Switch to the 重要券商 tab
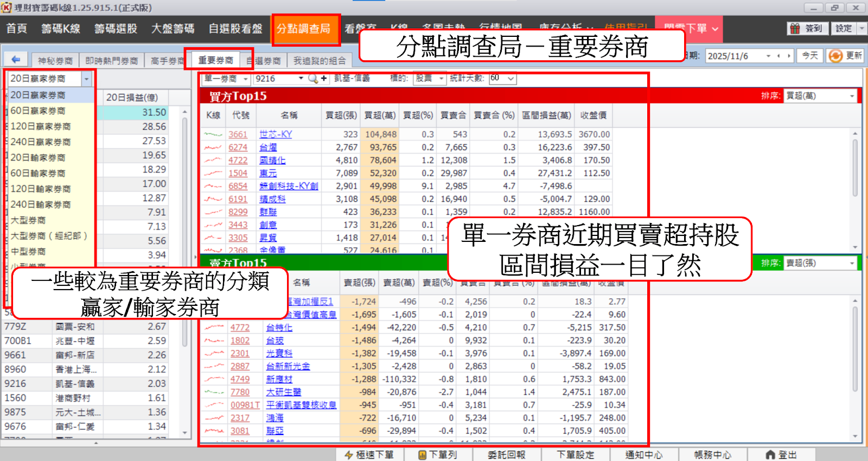 point(215,60)
